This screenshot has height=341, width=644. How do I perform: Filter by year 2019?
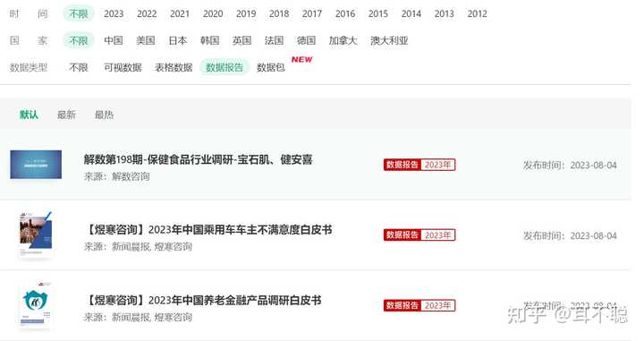(246, 13)
